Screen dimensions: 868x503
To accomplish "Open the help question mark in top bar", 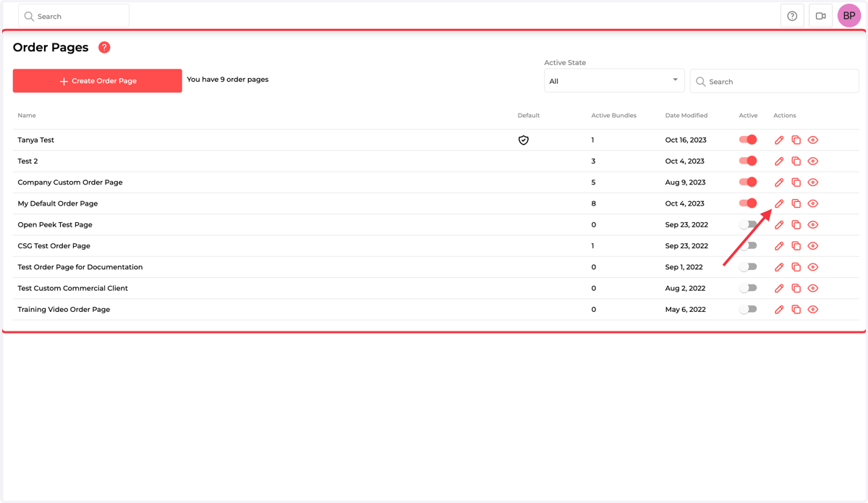I will click(x=792, y=16).
